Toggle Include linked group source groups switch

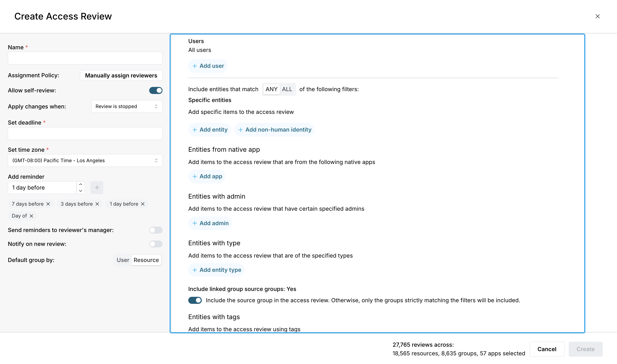(195, 300)
